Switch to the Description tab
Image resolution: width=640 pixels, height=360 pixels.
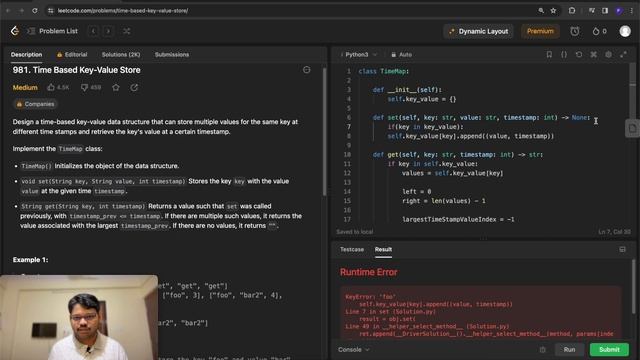coord(27,55)
